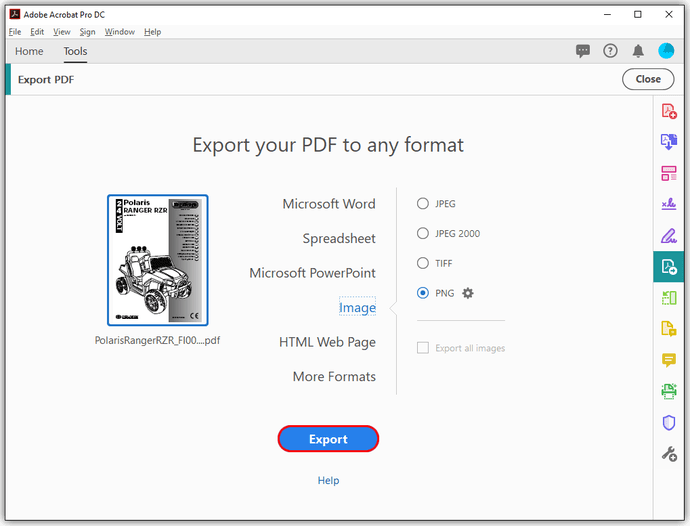Screen dimensions: 690x526
Task: Open the Edit menu
Action: [x=37, y=32]
